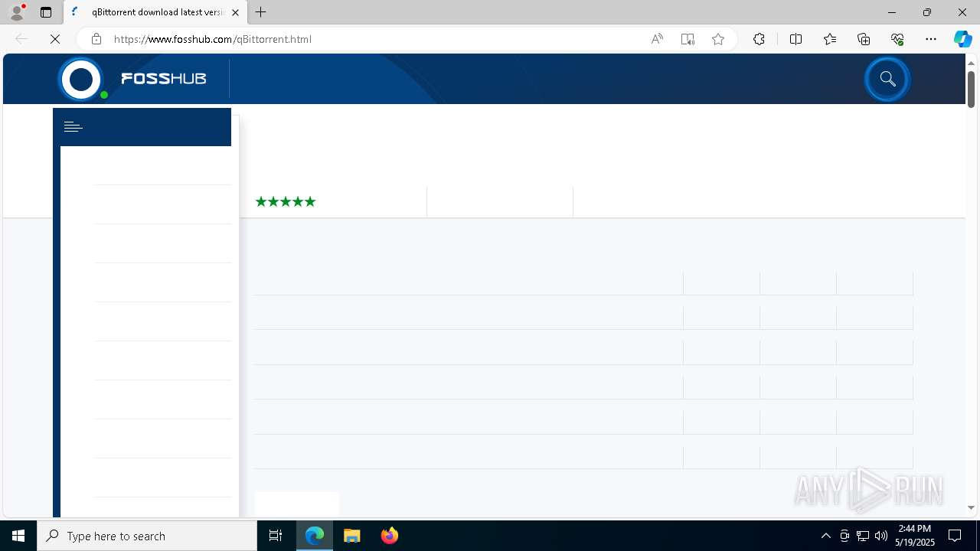980x551 pixels.
Task: Open Settings and more menu
Action: (x=931, y=39)
